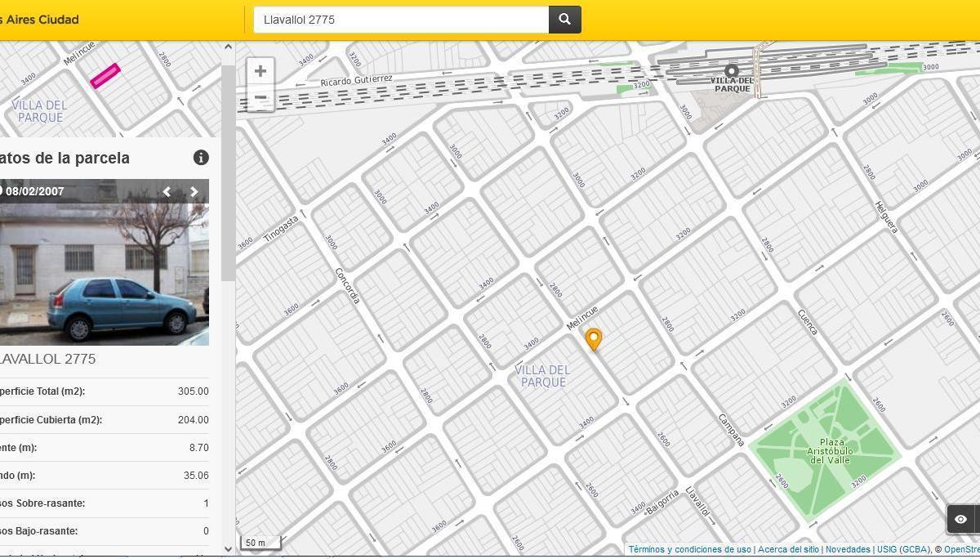
Task: Click the Tinogasta street label
Action: [x=281, y=229]
